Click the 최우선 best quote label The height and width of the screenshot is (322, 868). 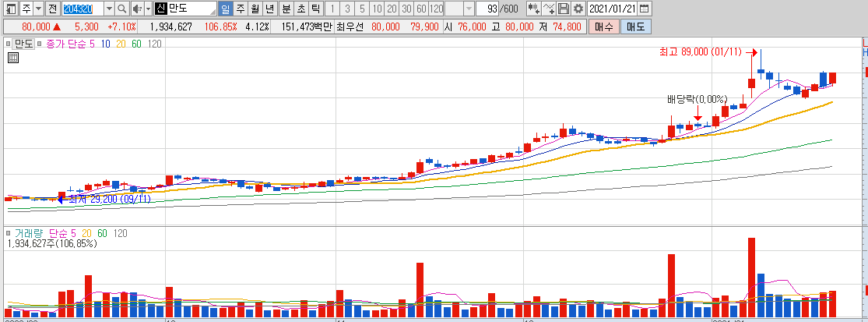350,27
